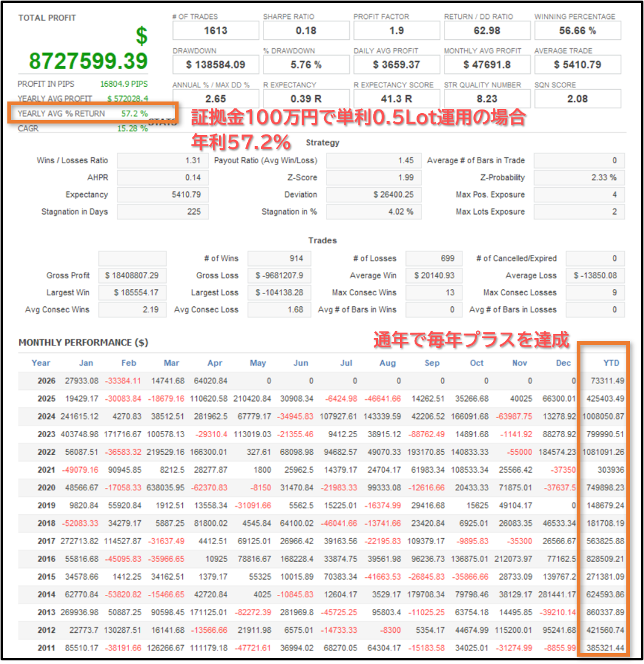Click the Profit in Pips value 16804.9 PIPS
This screenshot has height=664, width=644.
[124, 84]
